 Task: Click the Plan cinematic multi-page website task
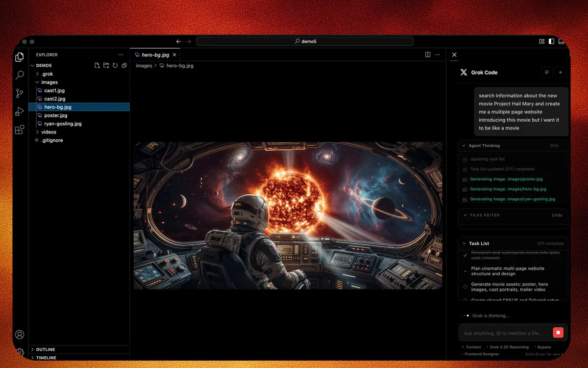point(508,271)
